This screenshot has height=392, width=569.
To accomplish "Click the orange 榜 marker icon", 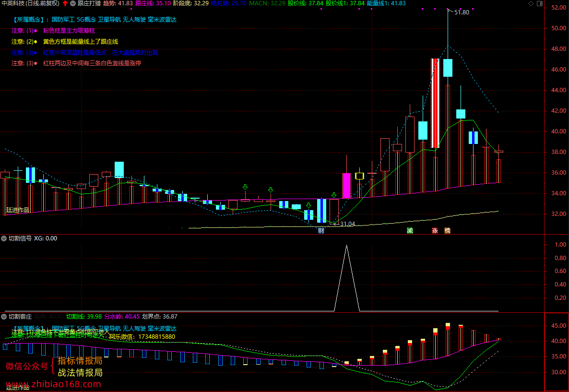I will click(x=448, y=230).
